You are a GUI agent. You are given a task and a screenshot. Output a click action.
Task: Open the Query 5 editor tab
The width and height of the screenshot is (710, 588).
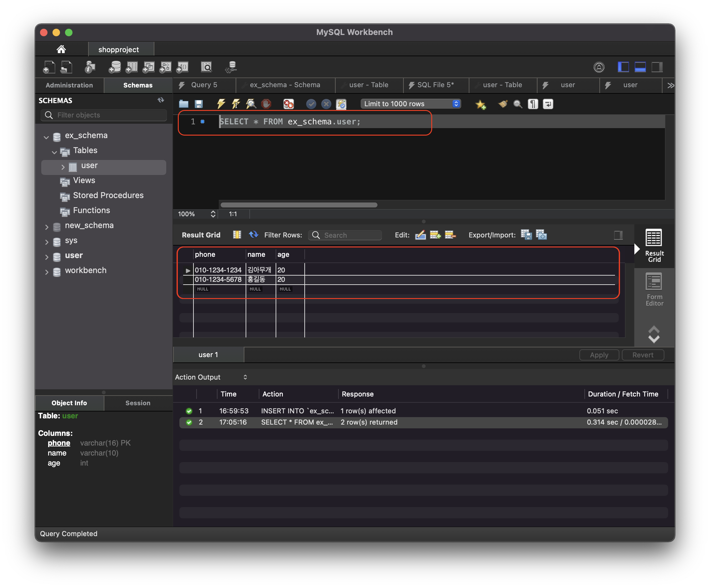(204, 85)
